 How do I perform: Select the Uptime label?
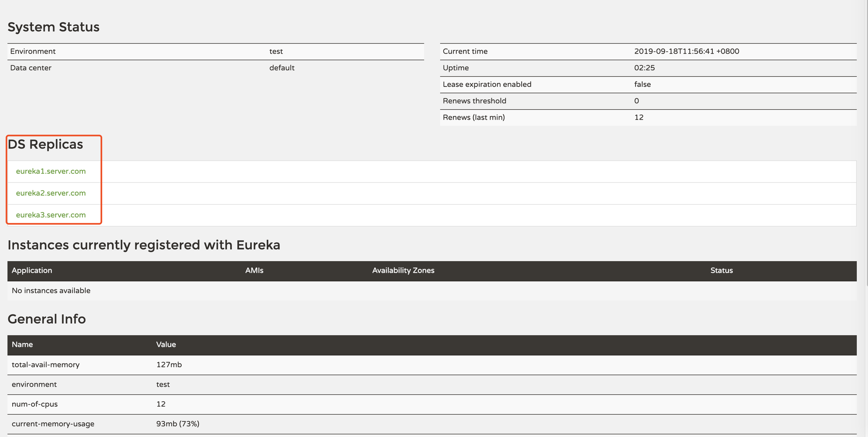(x=456, y=68)
